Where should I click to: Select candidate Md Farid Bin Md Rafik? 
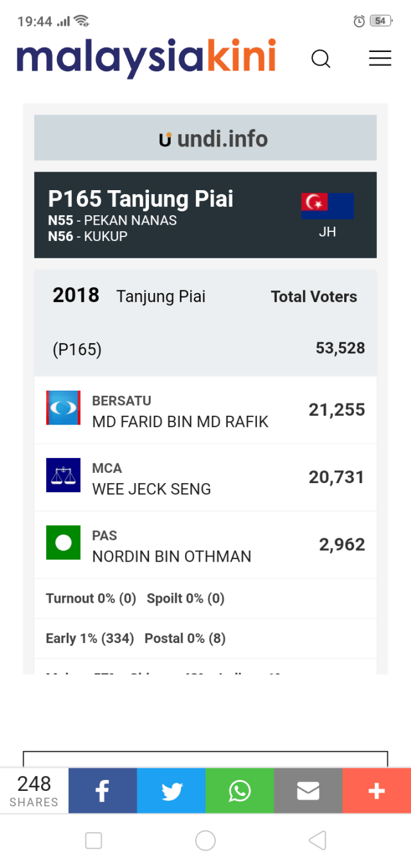[x=180, y=421]
